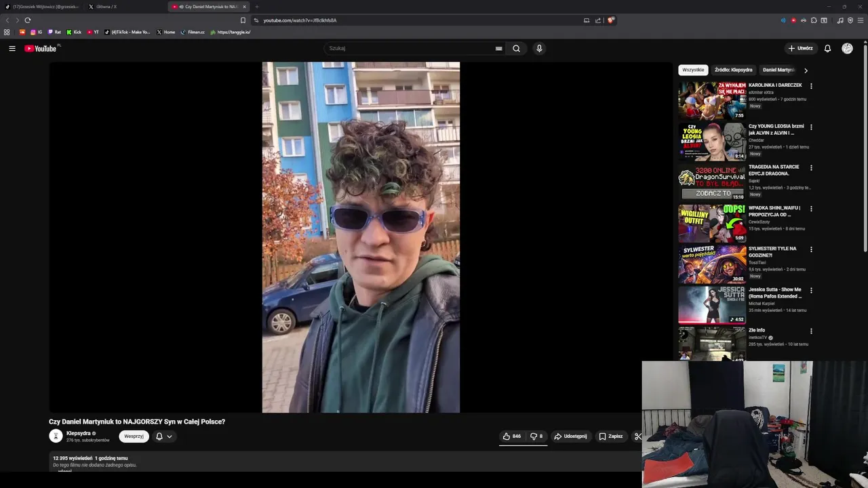Image resolution: width=868 pixels, height=488 pixels.
Task: Open options for TRAGEDIA NA STARCIE video
Action: [811, 167]
